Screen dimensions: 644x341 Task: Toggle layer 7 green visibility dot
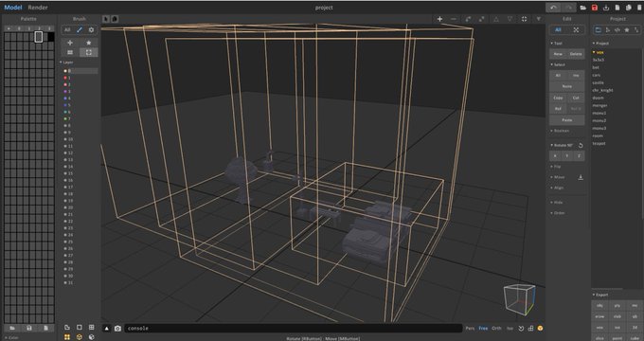pos(65,118)
